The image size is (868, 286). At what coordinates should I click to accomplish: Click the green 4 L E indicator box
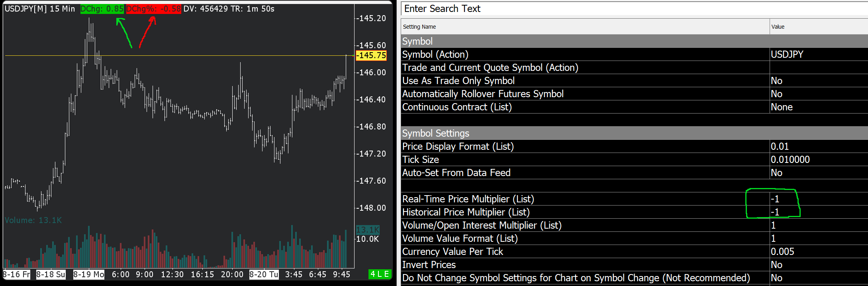pyautogui.click(x=380, y=274)
